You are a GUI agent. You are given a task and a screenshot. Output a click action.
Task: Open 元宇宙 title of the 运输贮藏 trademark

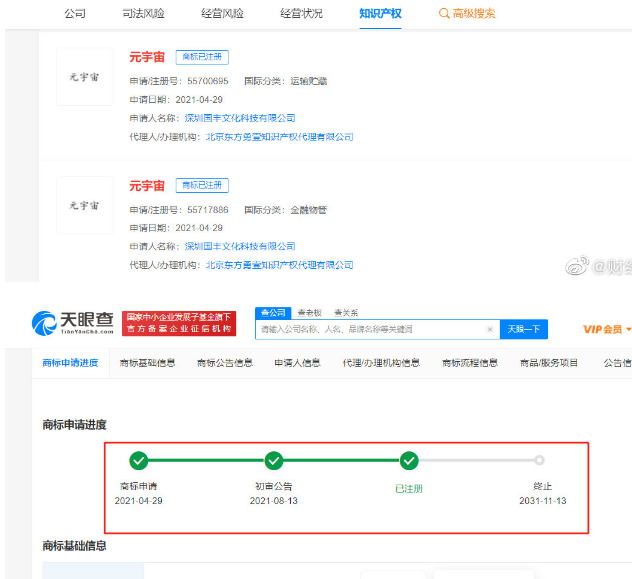tap(147, 57)
